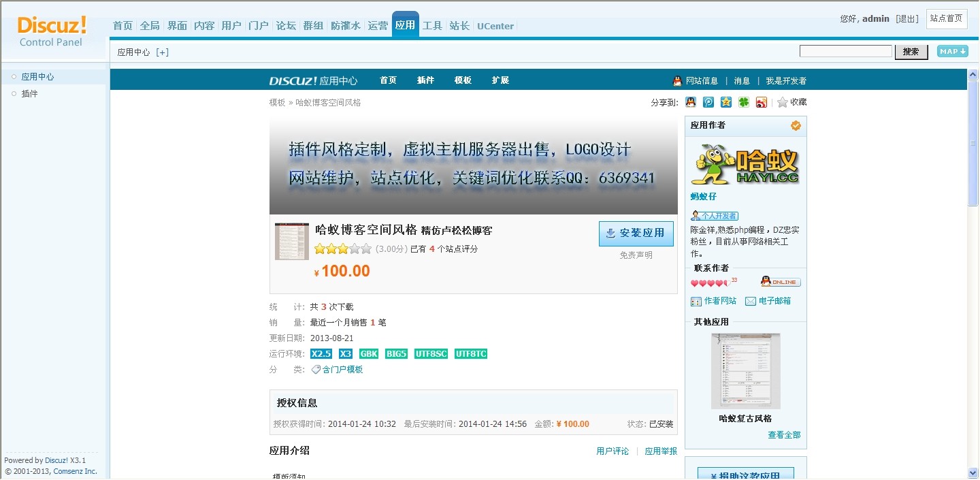Click the GBK encoding tag
This screenshot has height=480, width=980.
[x=369, y=354]
